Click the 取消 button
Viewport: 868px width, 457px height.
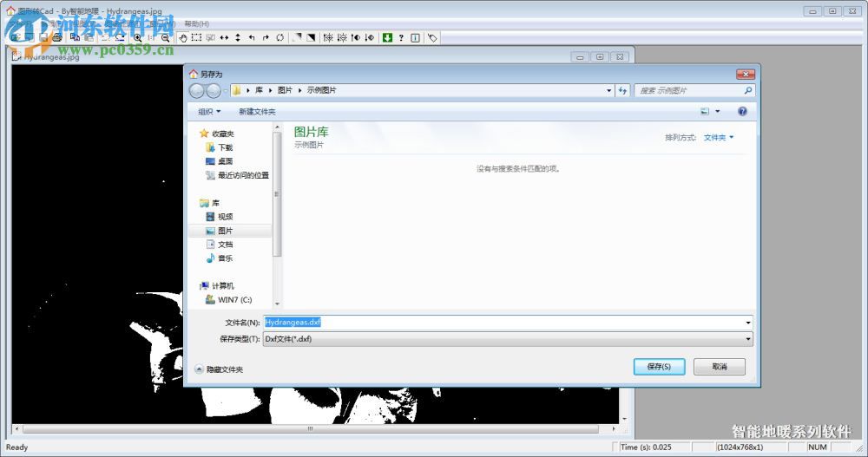[720, 366]
